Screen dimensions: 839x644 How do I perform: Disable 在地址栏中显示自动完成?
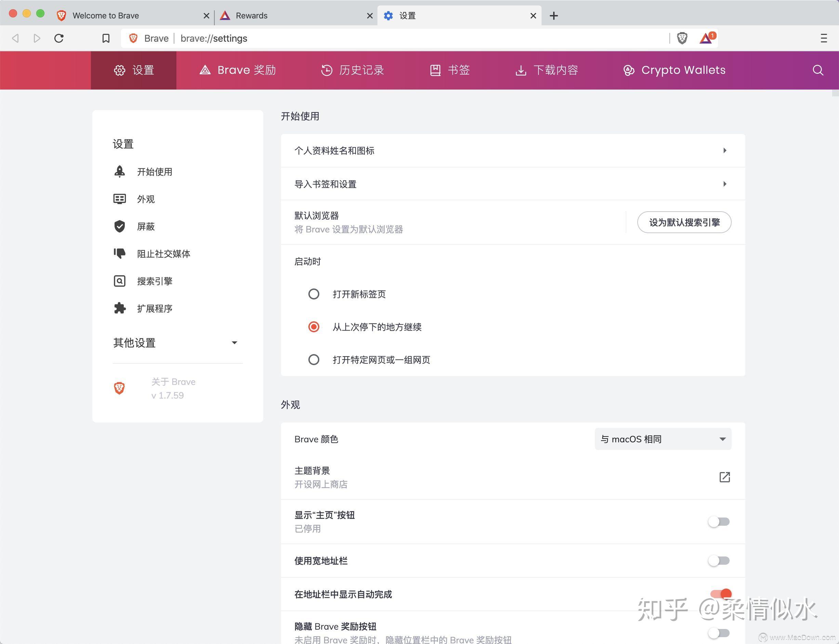[719, 594]
